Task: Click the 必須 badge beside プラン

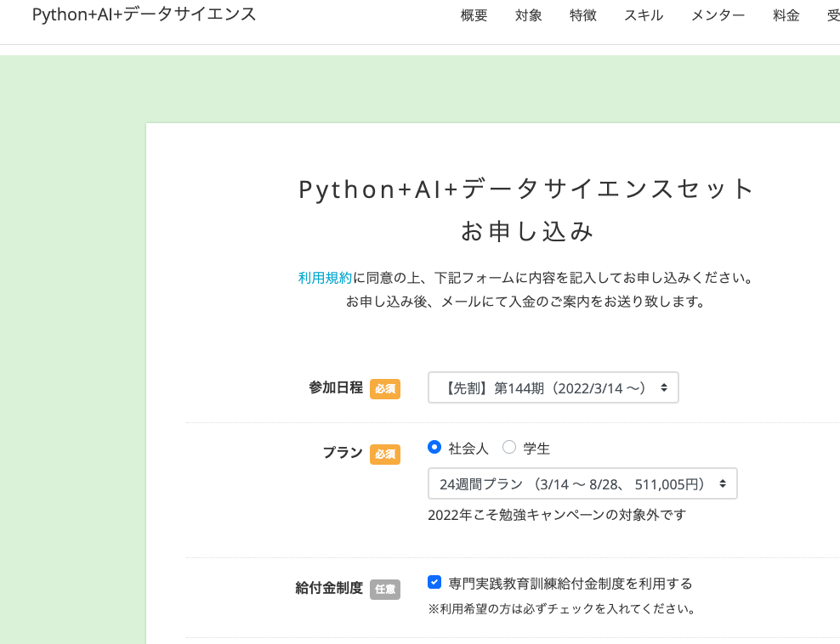Action: coord(385,455)
